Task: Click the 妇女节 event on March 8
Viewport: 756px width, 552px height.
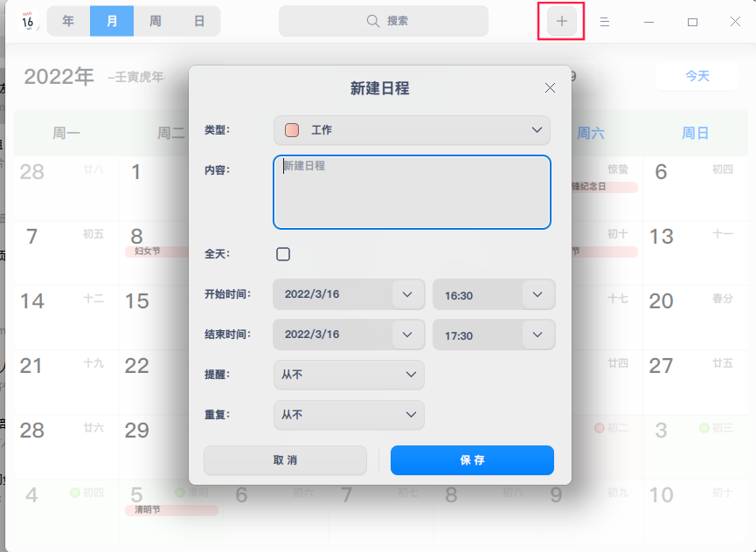Action: 157,252
